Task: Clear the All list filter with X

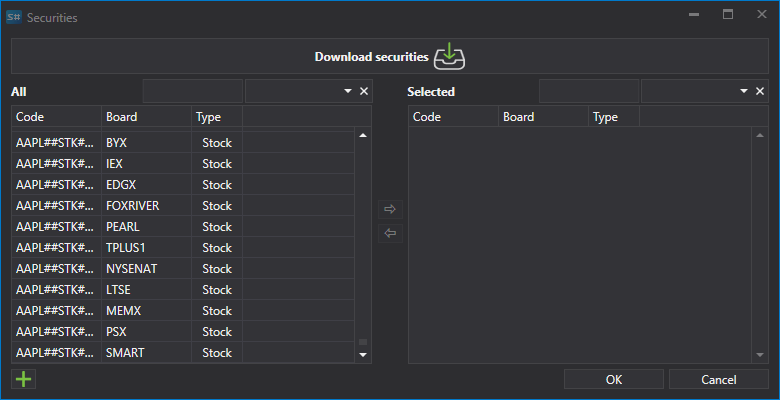Action: pos(364,91)
